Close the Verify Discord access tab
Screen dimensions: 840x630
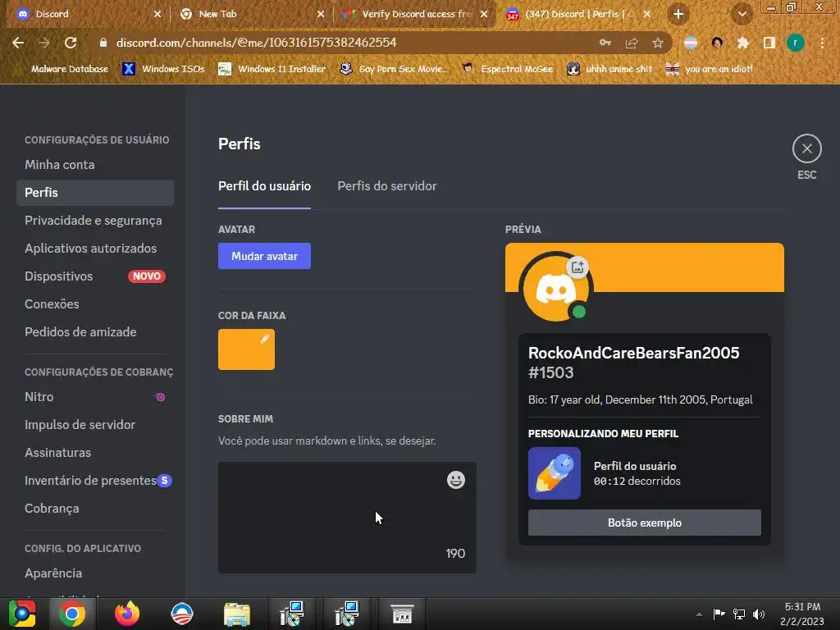click(x=484, y=15)
